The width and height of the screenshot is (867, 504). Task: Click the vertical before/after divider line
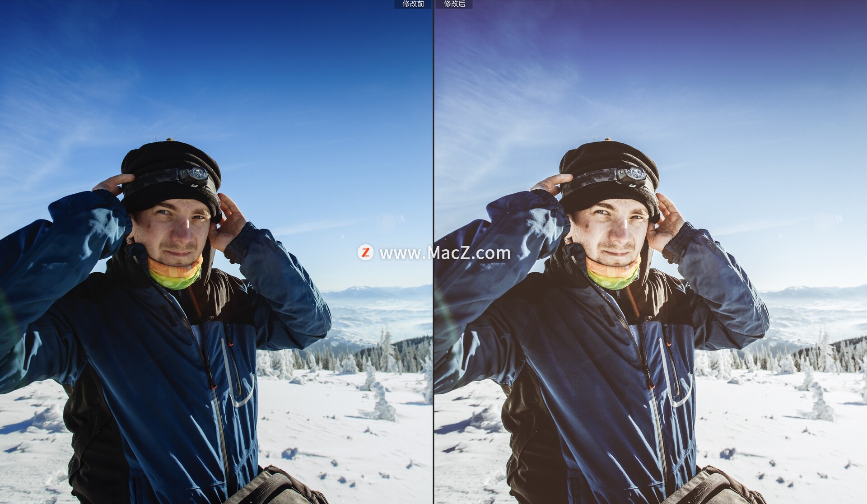pyautogui.click(x=433, y=135)
